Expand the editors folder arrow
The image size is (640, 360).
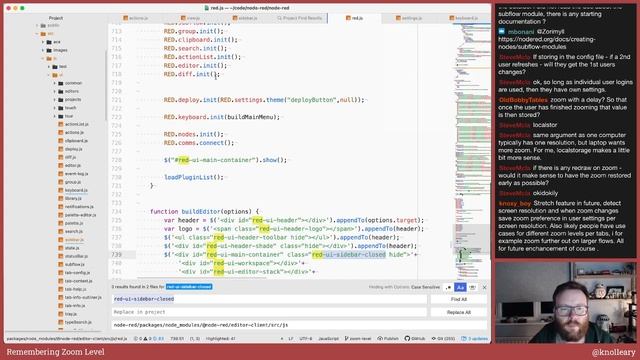[x=55, y=91]
